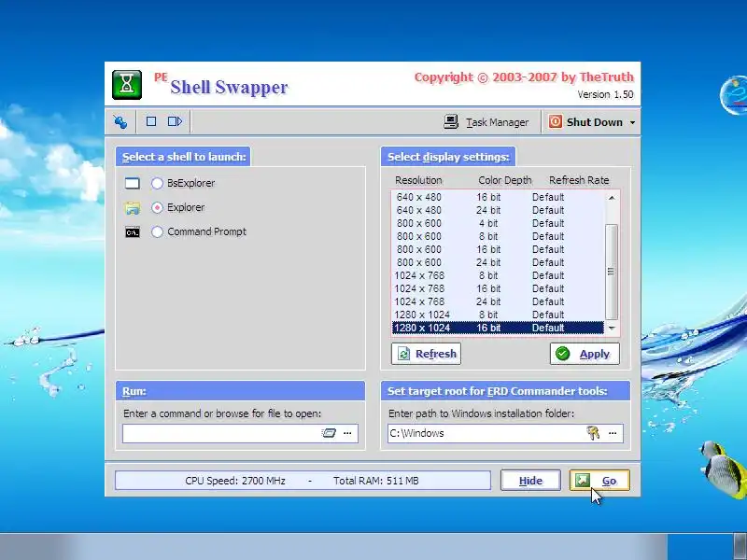The height and width of the screenshot is (560, 747).
Task: Click the Command Prompt console icon
Action: point(133,232)
